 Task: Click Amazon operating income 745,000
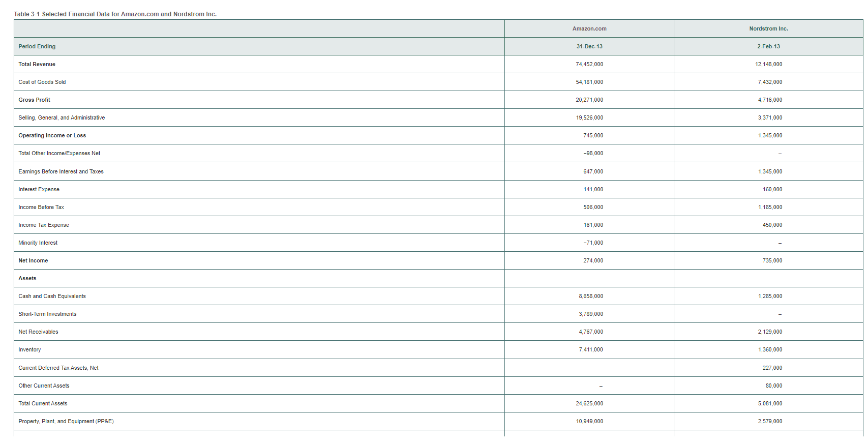point(593,135)
